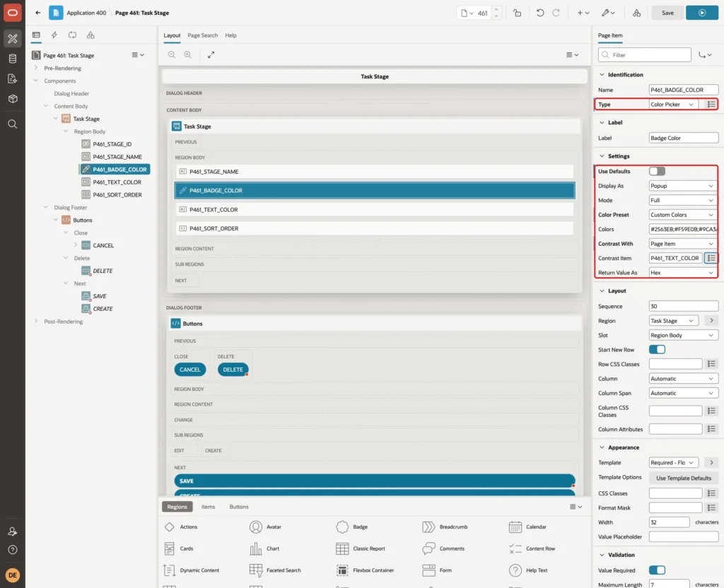This screenshot has width=724, height=588.
Task: Open the search icon in sidebar
Action: [13, 124]
